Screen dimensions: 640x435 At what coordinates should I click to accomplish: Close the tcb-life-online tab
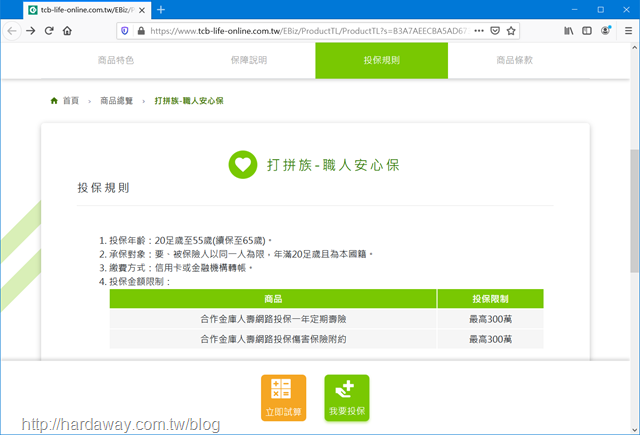point(142,10)
